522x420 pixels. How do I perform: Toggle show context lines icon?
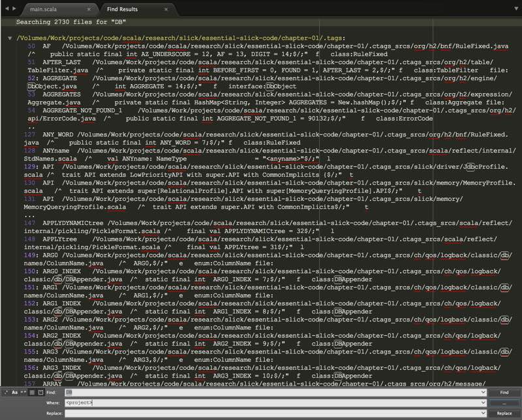[x=31, y=393]
